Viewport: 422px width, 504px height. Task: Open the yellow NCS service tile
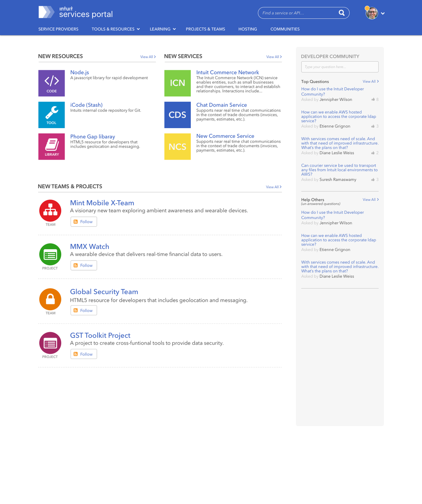tap(177, 146)
